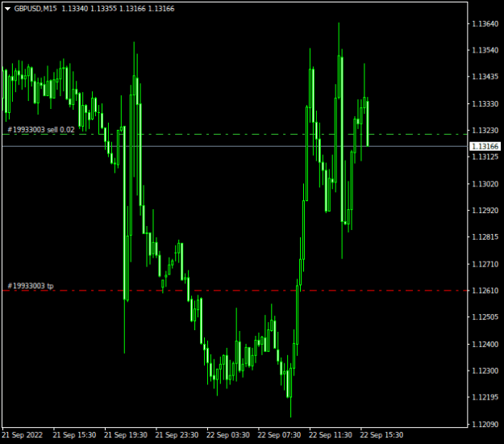
Task: Click price scale value 1.12400
Action: click(485, 344)
